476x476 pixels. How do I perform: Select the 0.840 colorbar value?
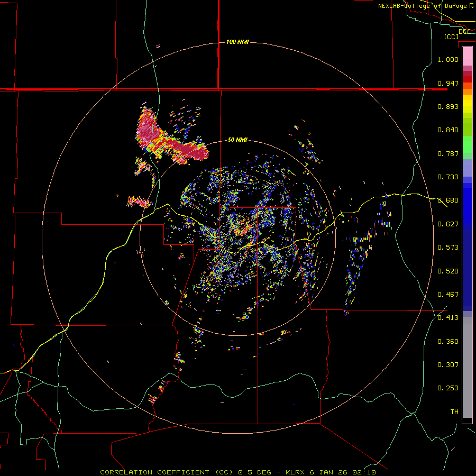pos(448,130)
